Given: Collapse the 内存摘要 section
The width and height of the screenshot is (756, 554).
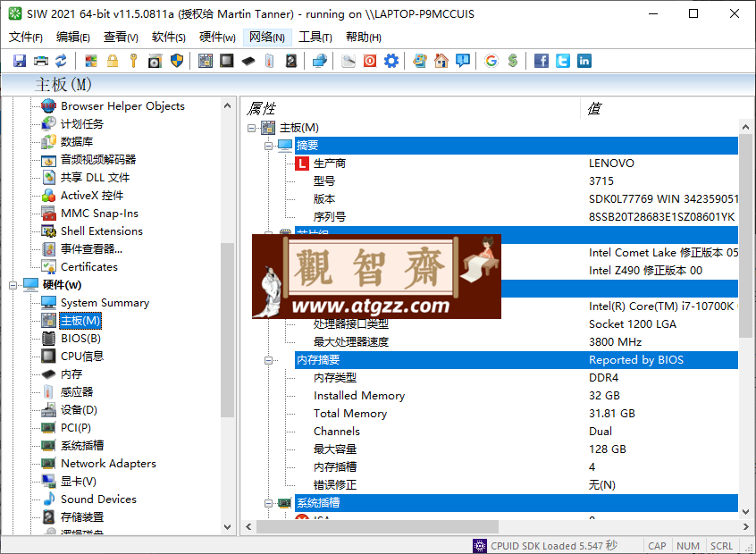Looking at the screenshot, I should point(269,360).
